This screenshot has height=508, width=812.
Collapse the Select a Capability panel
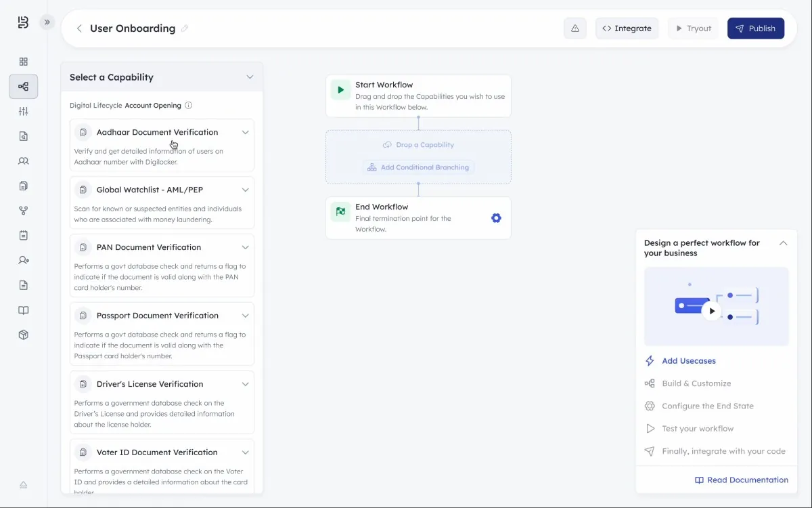point(250,77)
